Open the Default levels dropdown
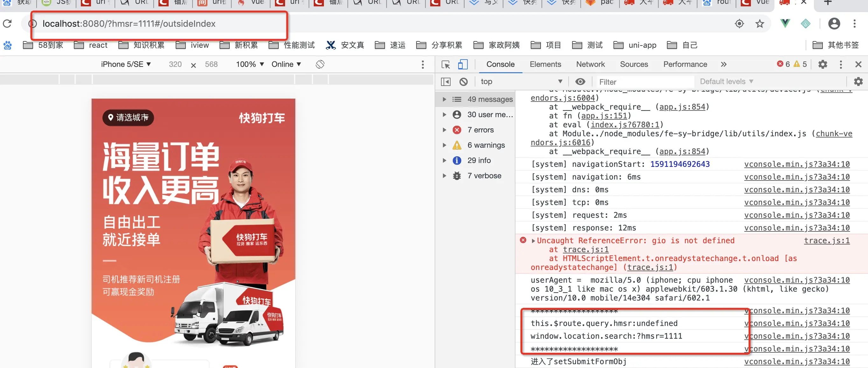Viewport: 868px width, 368px height. coord(726,81)
